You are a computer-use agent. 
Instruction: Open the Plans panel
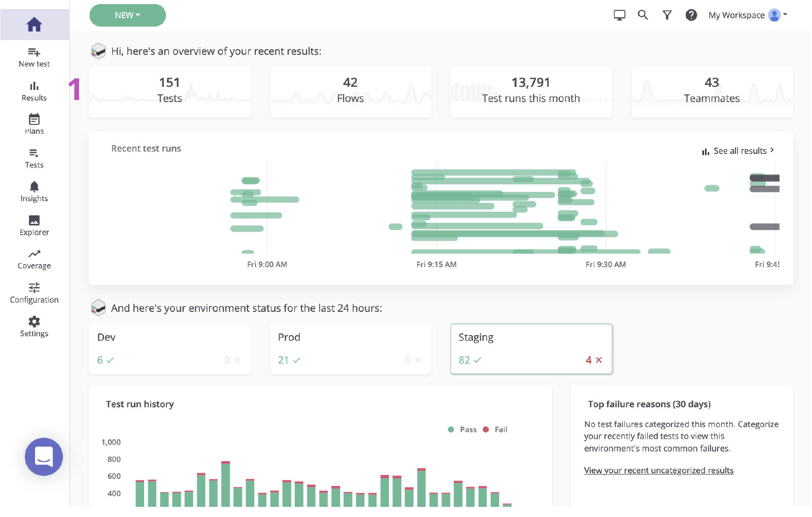pyautogui.click(x=33, y=124)
